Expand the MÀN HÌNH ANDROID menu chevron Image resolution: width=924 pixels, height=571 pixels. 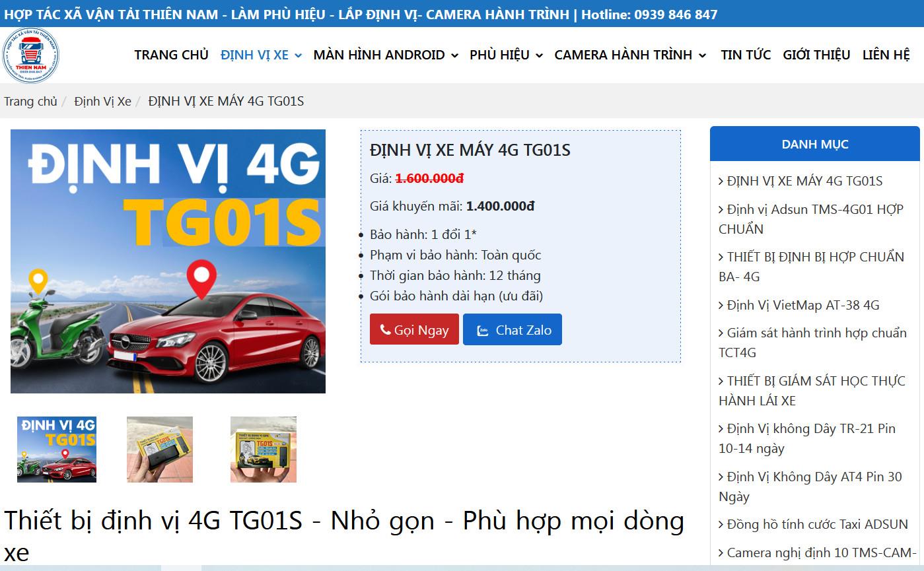click(454, 56)
